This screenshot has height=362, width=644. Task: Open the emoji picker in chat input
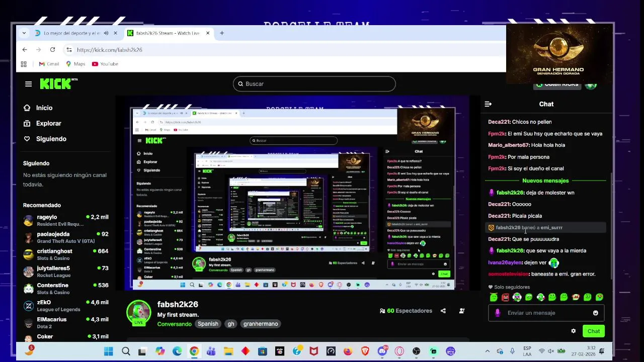coord(596,313)
